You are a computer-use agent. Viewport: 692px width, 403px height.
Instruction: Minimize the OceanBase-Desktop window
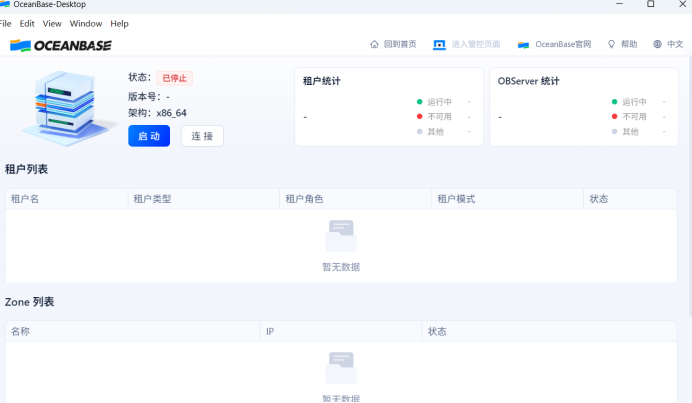pos(620,4)
